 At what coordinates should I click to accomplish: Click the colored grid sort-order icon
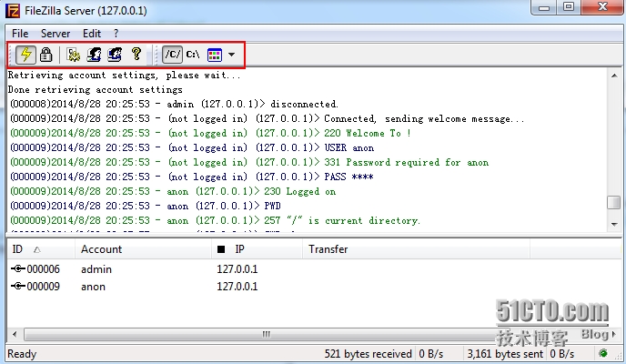[215, 55]
